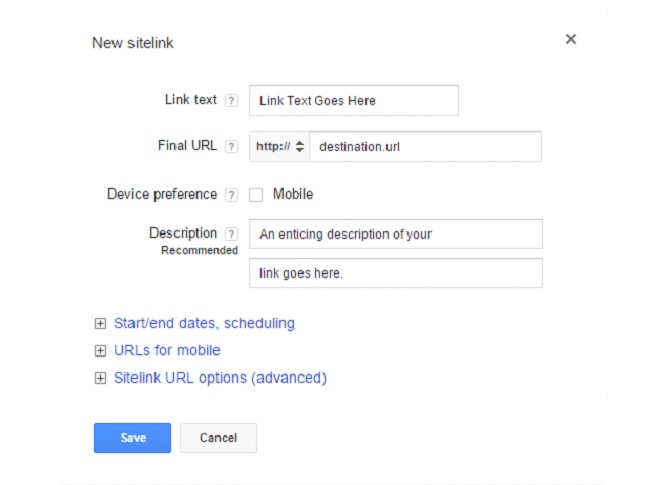The height and width of the screenshot is (485, 669).
Task: Focus the Link text input field
Action: (353, 100)
